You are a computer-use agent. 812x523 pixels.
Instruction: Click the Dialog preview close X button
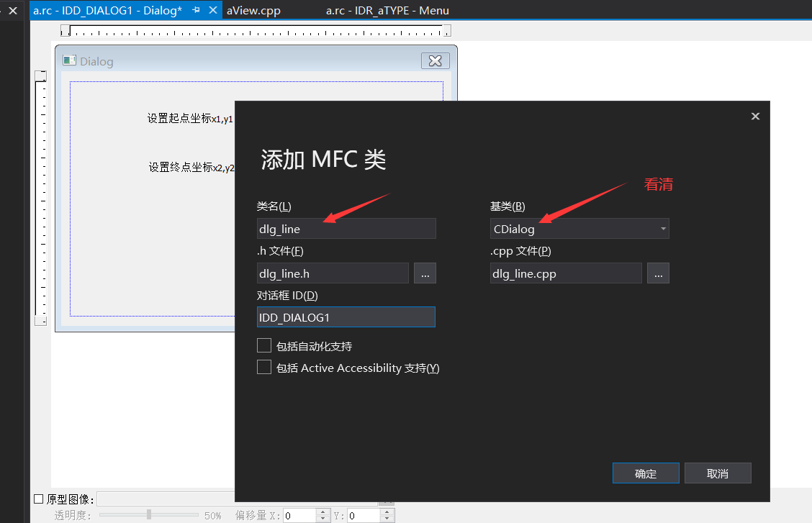coord(436,61)
